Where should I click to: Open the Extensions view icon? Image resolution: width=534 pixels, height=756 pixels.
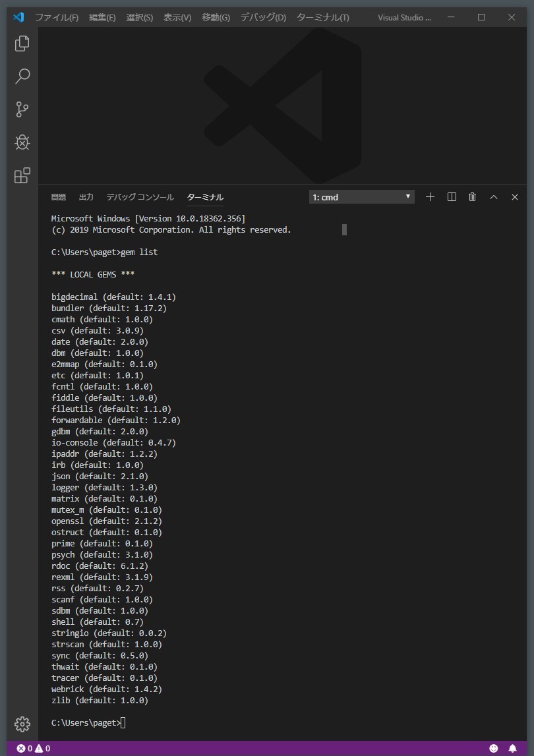point(22,175)
